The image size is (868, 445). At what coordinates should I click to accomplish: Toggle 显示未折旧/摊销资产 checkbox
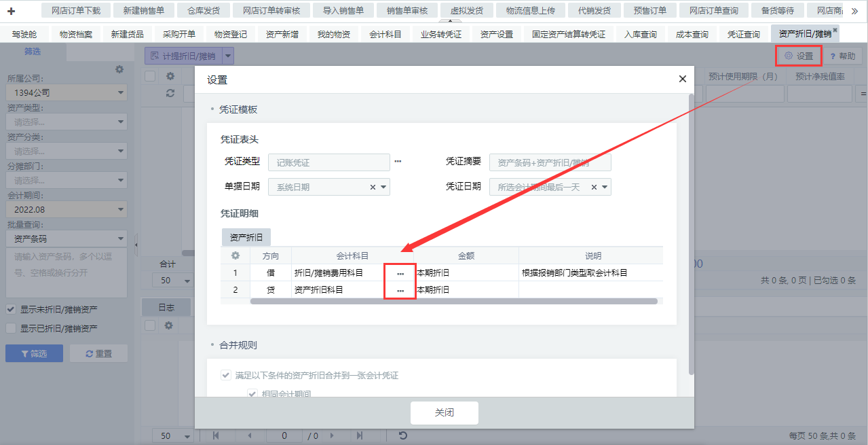[11, 309]
